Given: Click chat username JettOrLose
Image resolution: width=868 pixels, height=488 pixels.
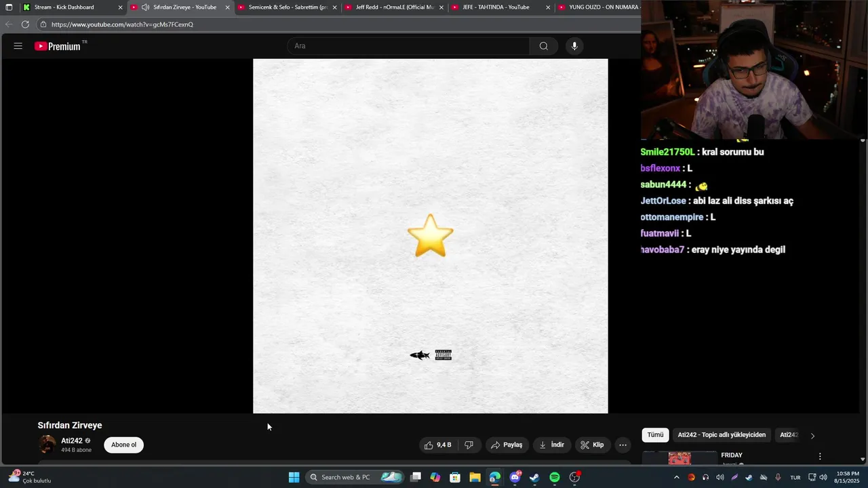Looking at the screenshot, I should coord(663,201).
